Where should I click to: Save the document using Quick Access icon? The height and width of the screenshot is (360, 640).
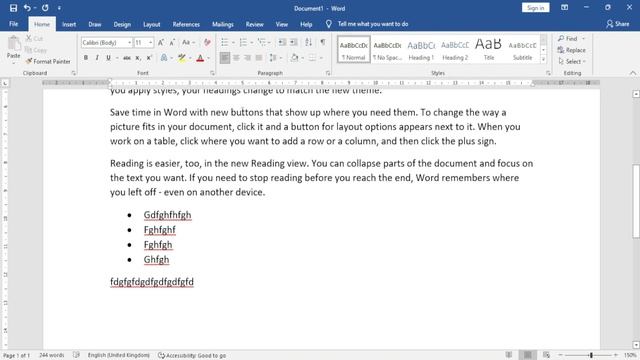click(13, 8)
